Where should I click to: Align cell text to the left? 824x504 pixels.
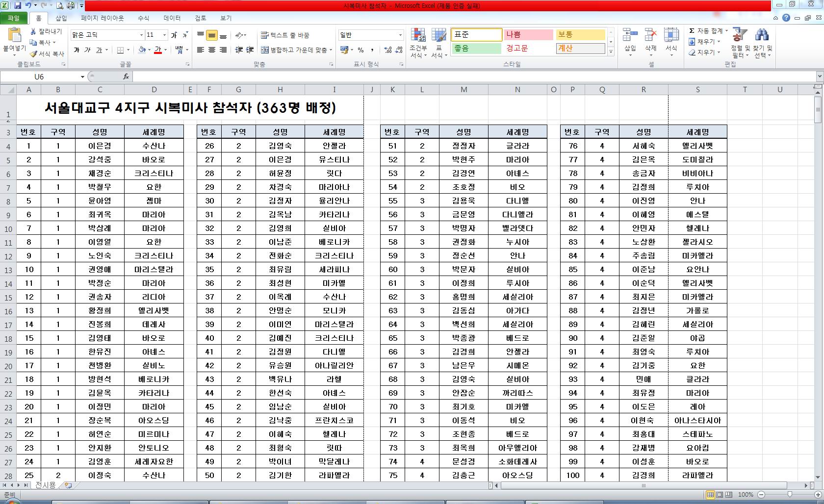pyautogui.click(x=201, y=50)
